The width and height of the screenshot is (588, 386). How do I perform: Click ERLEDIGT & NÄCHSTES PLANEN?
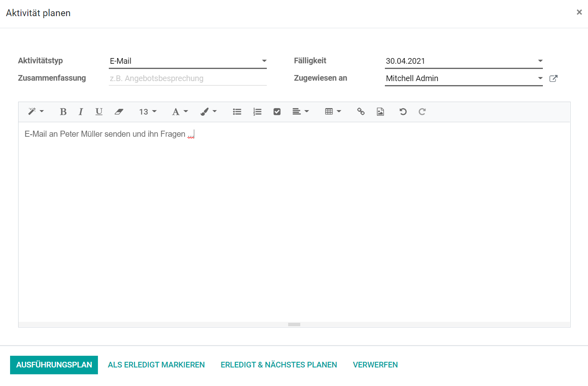coord(279,365)
